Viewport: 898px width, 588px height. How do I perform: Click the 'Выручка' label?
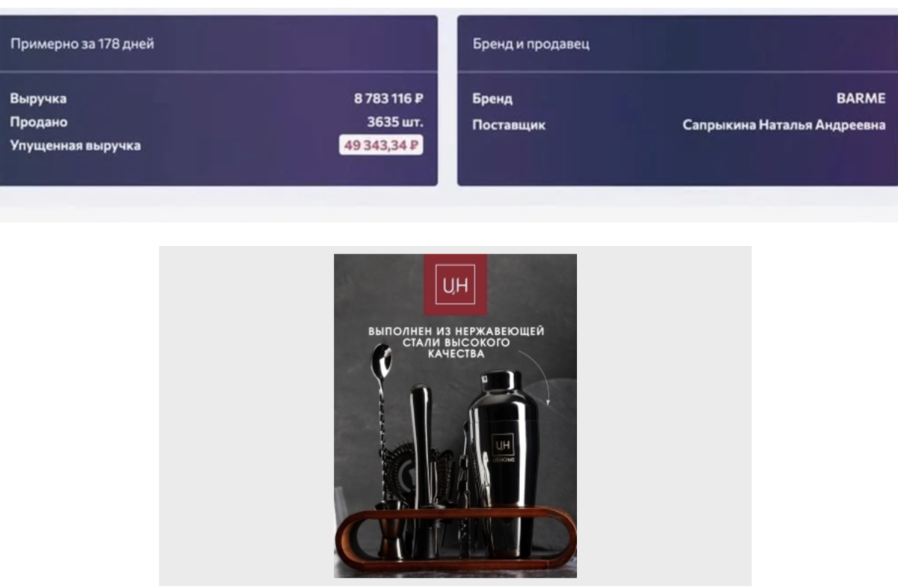click(38, 99)
